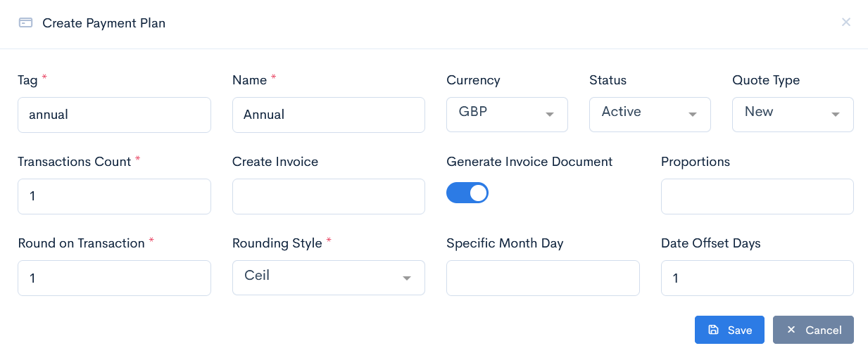This screenshot has height=360, width=868.
Task: Select the Specific Month Day field
Action: pyautogui.click(x=543, y=278)
